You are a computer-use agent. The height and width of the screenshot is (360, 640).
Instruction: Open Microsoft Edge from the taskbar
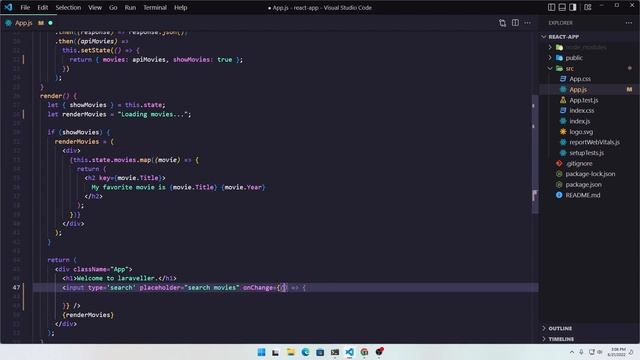tap(305, 352)
